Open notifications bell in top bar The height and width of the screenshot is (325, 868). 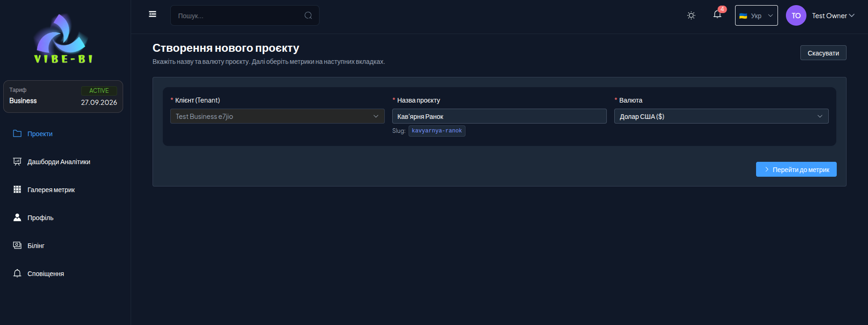click(x=717, y=14)
